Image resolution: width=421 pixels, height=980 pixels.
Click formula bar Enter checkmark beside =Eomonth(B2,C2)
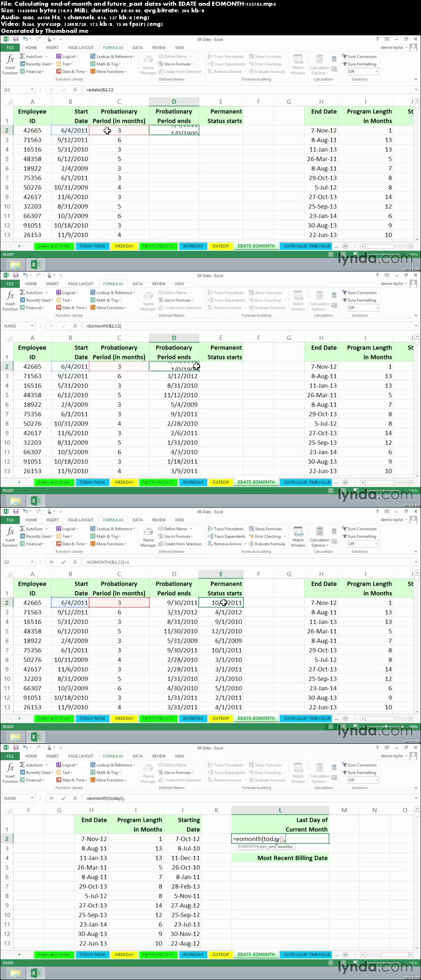63,326
